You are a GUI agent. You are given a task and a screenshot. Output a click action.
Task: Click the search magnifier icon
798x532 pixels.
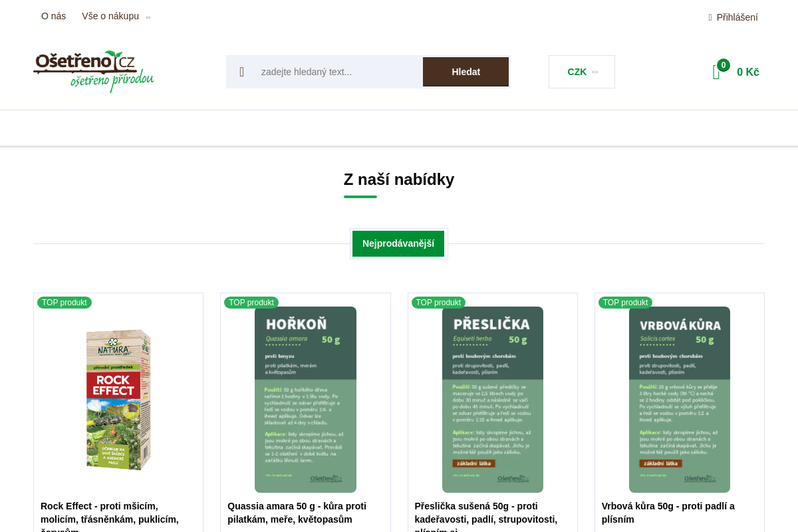[x=241, y=72]
